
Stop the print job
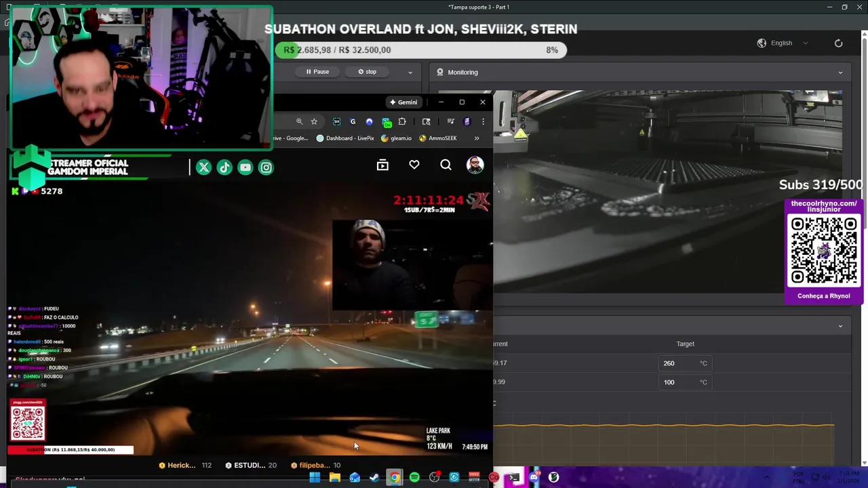point(368,72)
